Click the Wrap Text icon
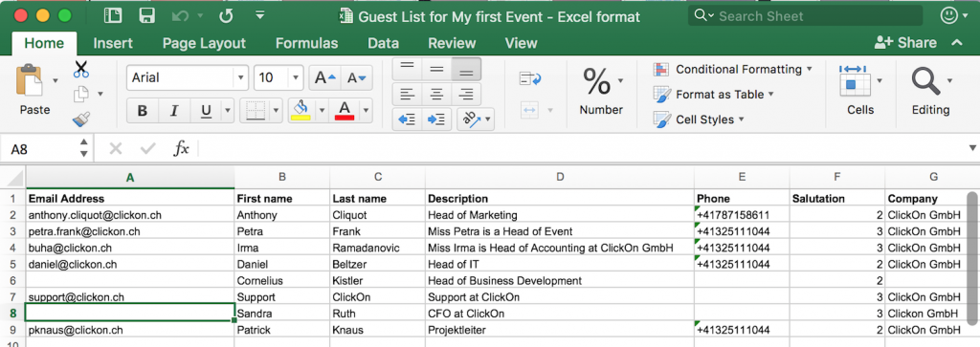 pyautogui.click(x=530, y=78)
